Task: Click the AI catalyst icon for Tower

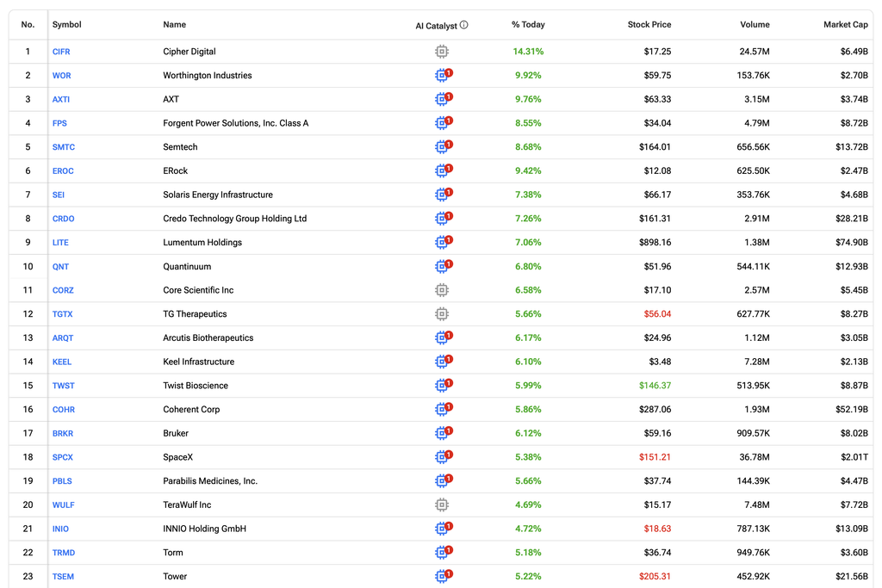Action: pyautogui.click(x=444, y=576)
